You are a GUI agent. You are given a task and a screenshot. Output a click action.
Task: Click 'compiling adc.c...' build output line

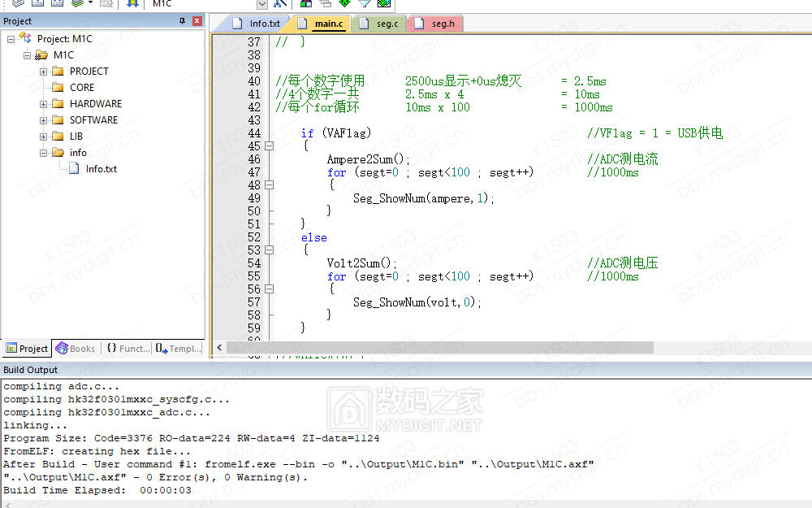[x=61, y=386]
